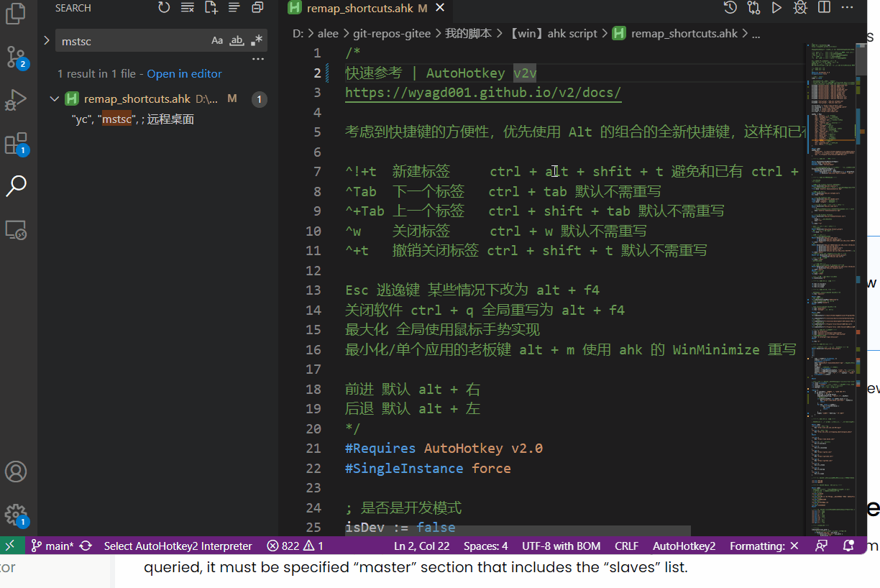Open the Remote Explorer view
Image resolution: width=880 pixels, height=588 pixels.
coord(16,229)
